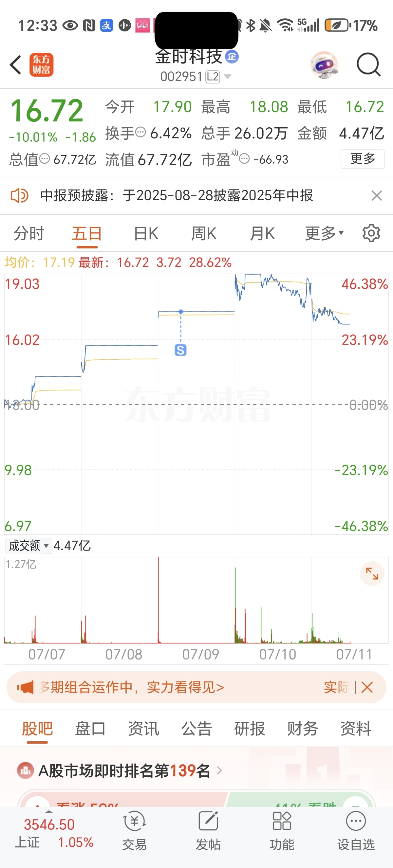The width and height of the screenshot is (393, 868).
Task: Open the 成交额 indicator dropdown
Action: pyautogui.click(x=28, y=546)
